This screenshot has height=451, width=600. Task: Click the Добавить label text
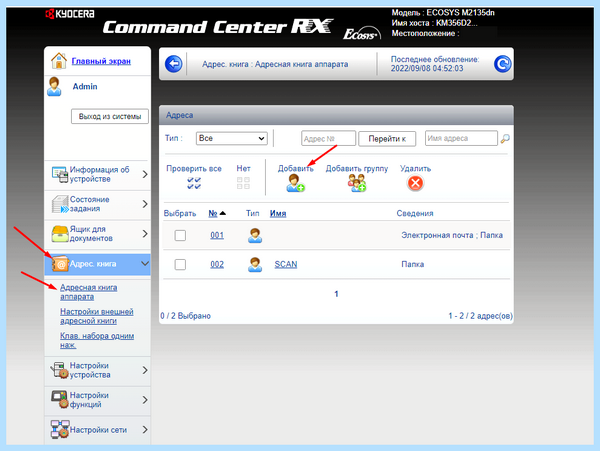[x=295, y=169]
